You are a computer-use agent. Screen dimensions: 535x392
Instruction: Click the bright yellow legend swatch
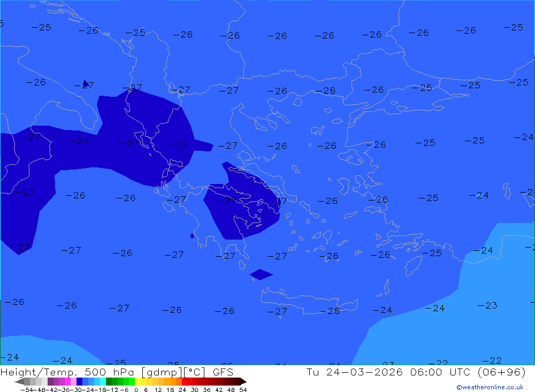tap(138, 381)
